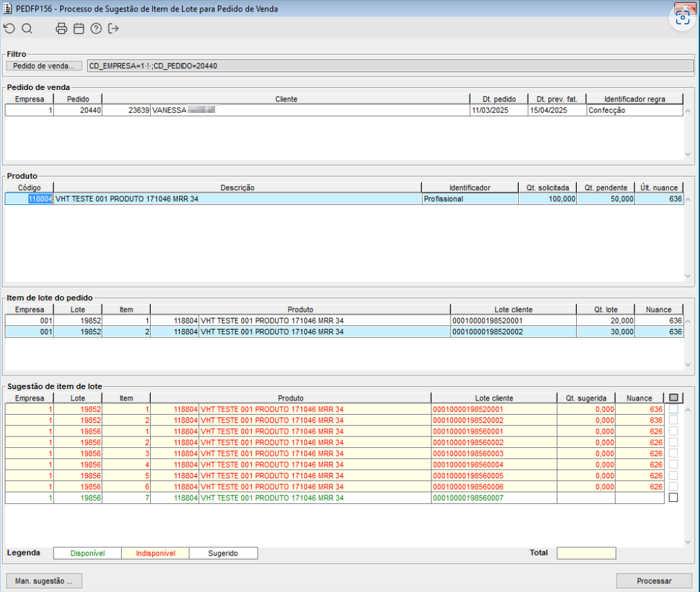
Task: Open the calendar toolbar icon
Action: [78, 28]
